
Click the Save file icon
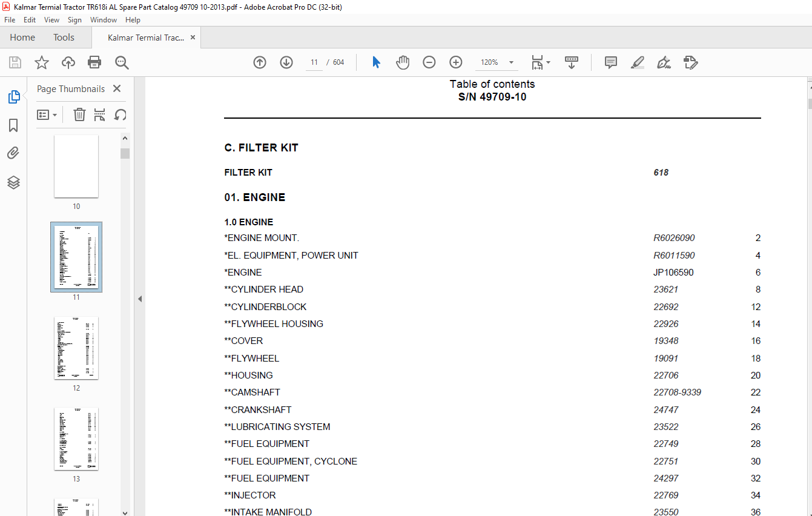(x=15, y=62)
